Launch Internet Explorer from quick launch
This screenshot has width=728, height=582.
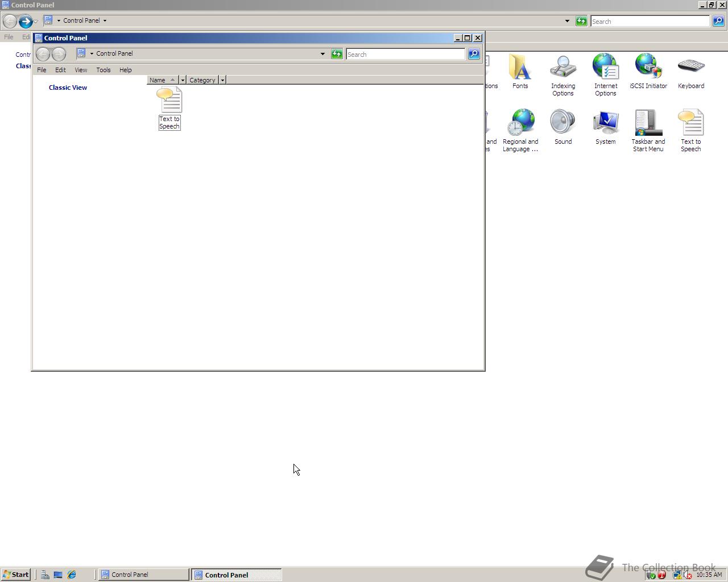click(72, 575)
